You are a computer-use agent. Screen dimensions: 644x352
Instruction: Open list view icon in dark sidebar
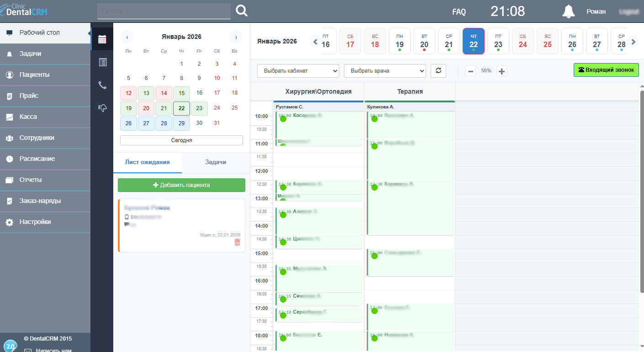102,62
